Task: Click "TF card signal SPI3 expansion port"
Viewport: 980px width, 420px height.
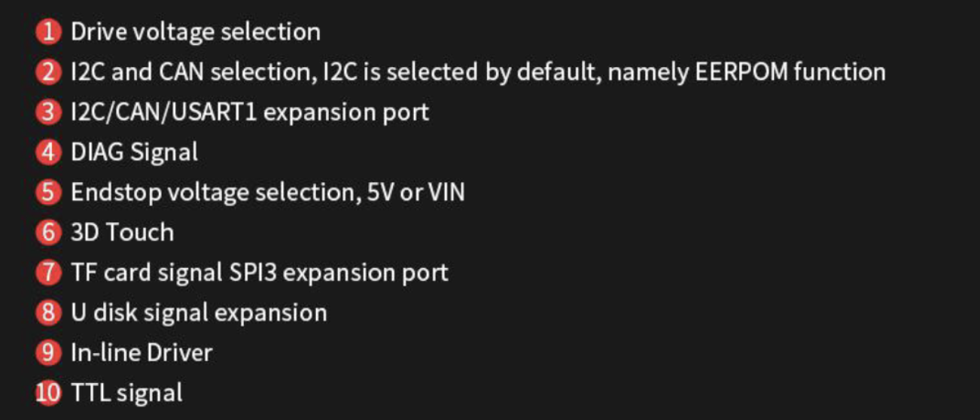Action: (x=260, y=272)
